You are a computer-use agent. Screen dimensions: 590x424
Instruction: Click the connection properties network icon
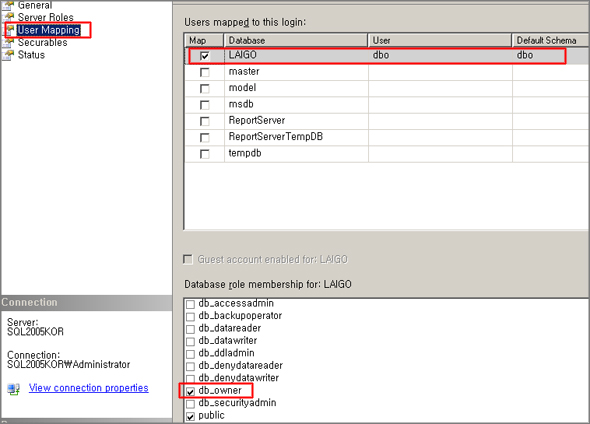click(x=14, y=389)
